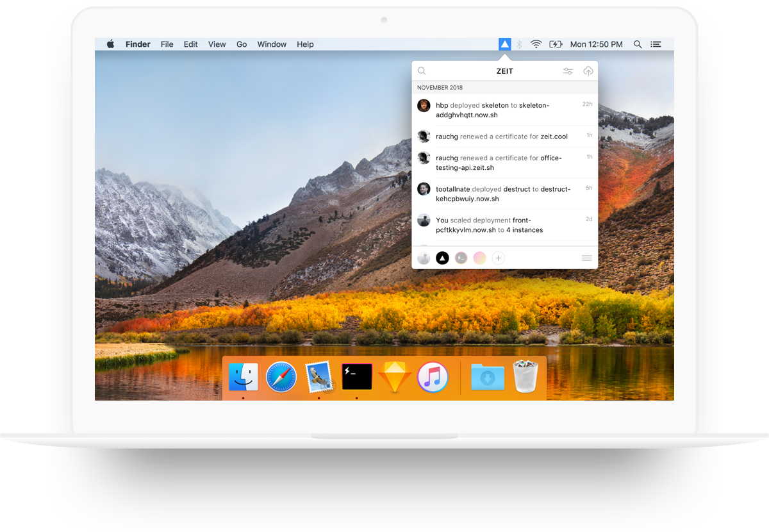
Task: Launch Sketch from the Dock
Action: pos(395,378)
